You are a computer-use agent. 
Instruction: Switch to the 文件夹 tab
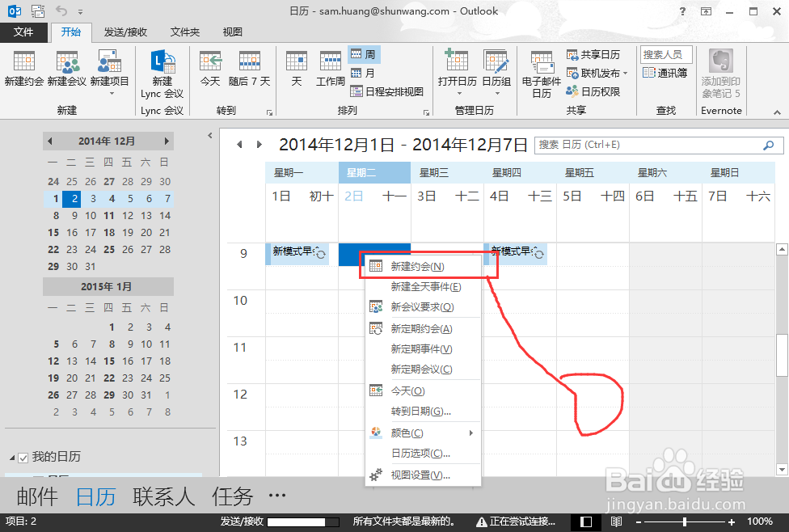185,32
